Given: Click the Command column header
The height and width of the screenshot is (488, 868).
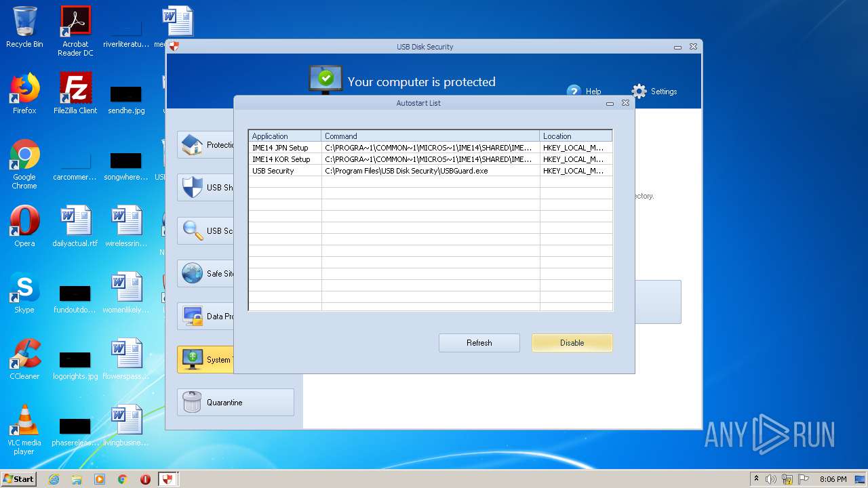Looking at the screenshot, I should 431,136.
